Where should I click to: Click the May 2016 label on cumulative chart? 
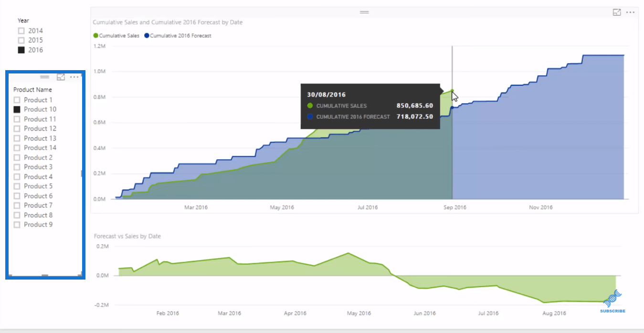pos(282,207)
